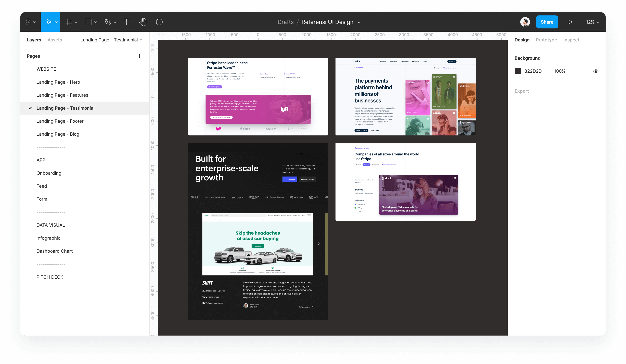Image resolution: width=626 pixels, height=364 pixels.
Task: Select the payments platform customers frame
Action: [405, 97]
